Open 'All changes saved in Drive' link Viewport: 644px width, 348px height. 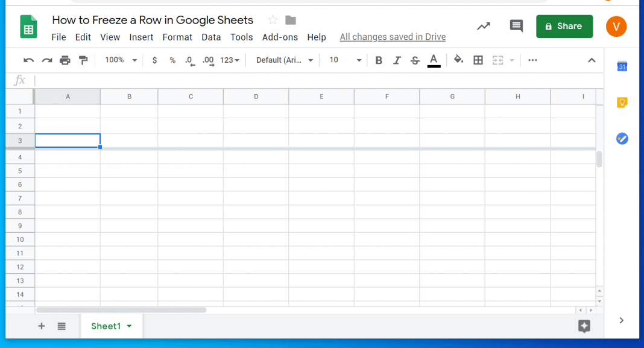point(392,37)
